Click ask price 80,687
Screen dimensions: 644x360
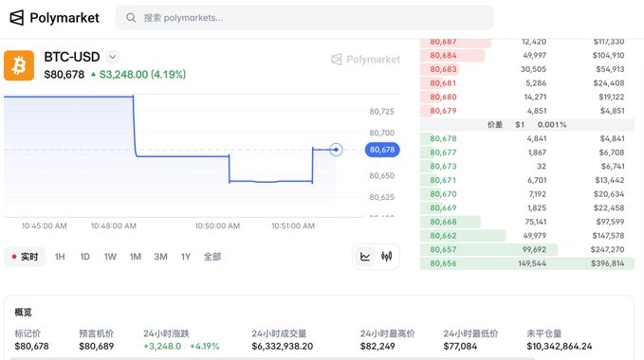pyautogui.click(x=443, y=42)
